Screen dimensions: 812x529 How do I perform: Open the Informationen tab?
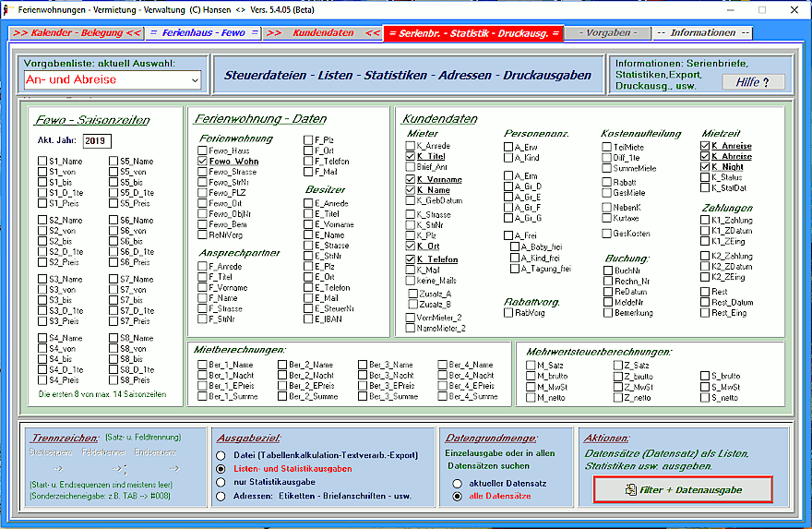pyautogui.click(x=702, y=33)
